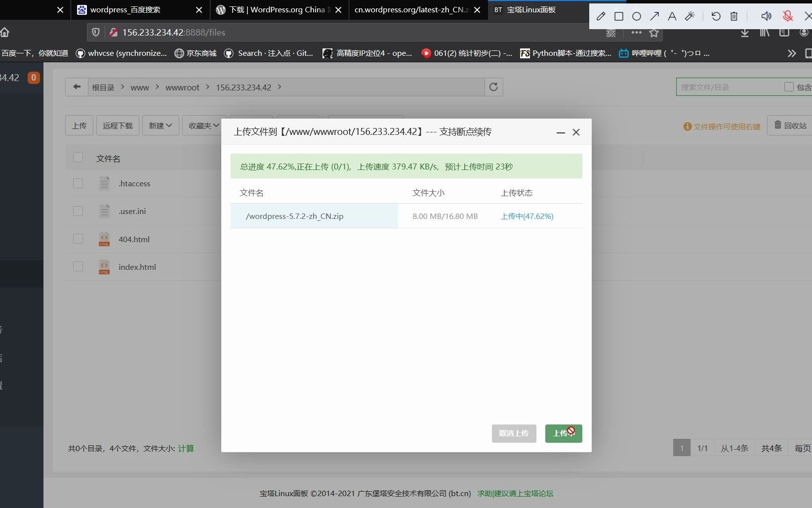Viewport: 812px width, 508px height.
Task: Open the Firefox downloads icon
Action: (x=745, y=33)
